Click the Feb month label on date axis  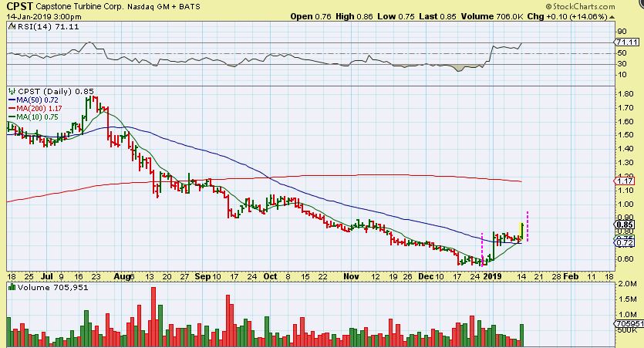[571, 276]
